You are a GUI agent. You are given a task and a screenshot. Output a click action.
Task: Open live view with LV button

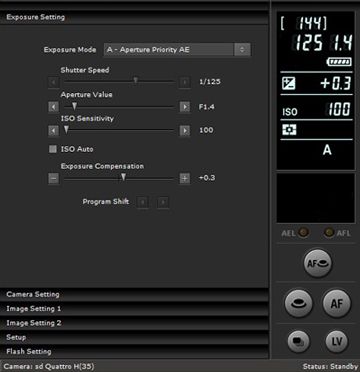coord(337,341)
